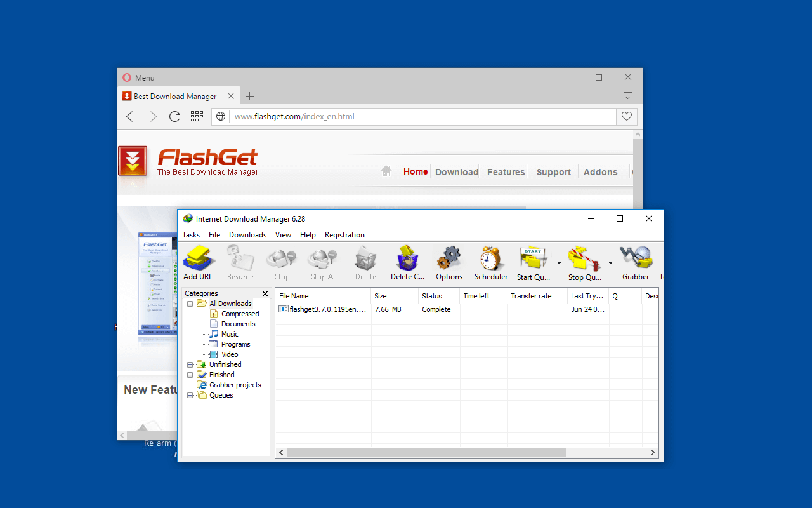Image resolution: width=812 pixels, height=508 pixels.
Task: Select the Video category
Action: tap(230, 354)
